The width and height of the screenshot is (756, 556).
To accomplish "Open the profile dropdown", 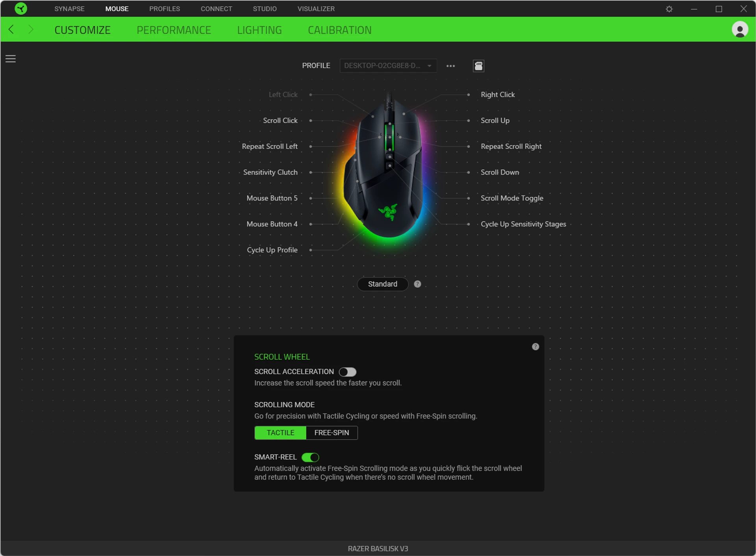I will click(x=388, y=66).
